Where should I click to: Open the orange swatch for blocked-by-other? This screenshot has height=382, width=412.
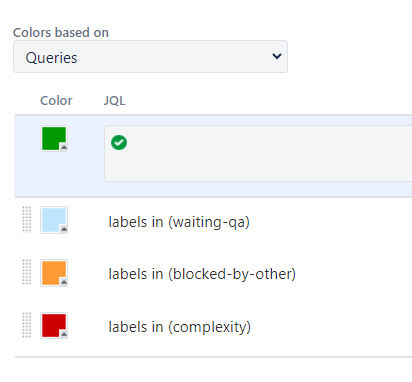pyautogui.click(x=54, y=273)
